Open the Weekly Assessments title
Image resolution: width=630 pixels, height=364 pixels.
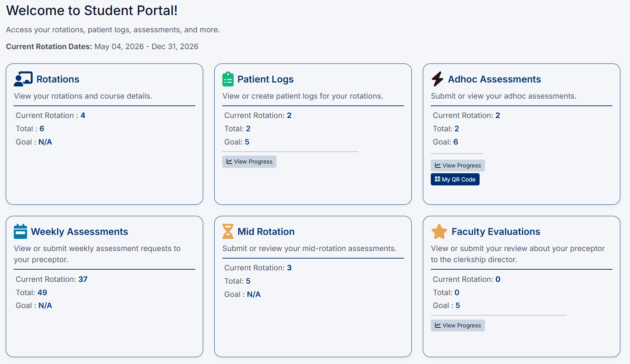(x=79, y=232)
